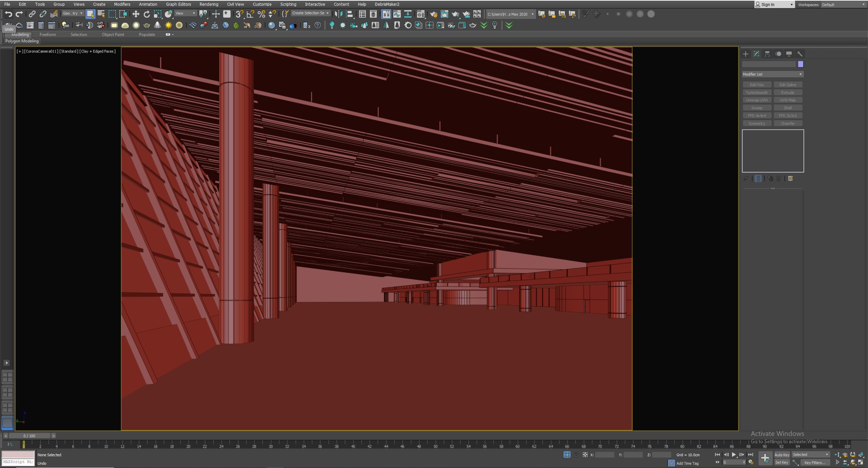Click the green grass scatter icon

click(236, 25)
